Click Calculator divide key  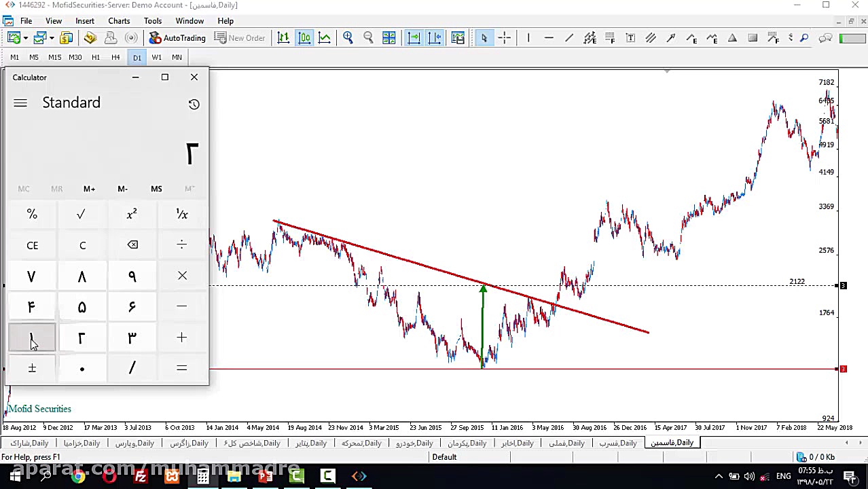182,245
